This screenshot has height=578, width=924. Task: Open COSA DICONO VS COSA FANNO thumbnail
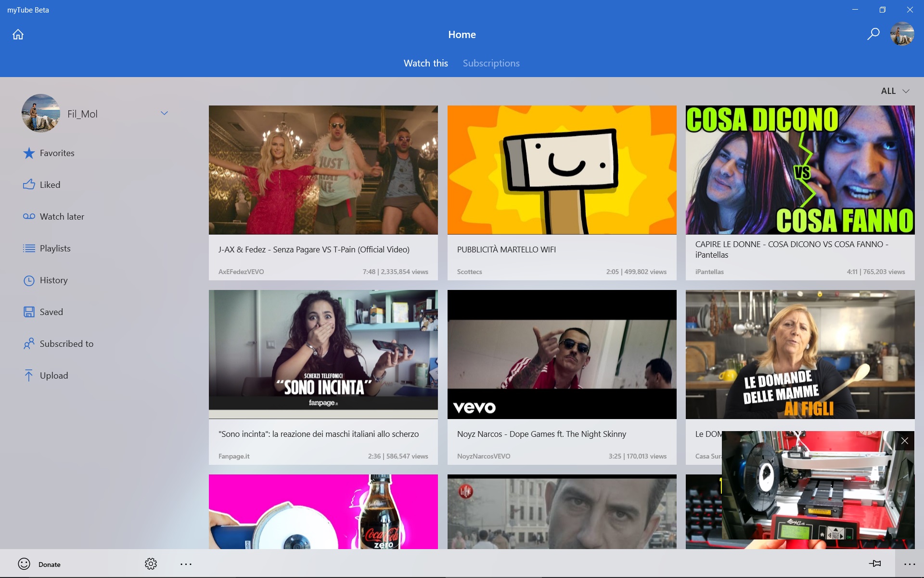[800, 170]
